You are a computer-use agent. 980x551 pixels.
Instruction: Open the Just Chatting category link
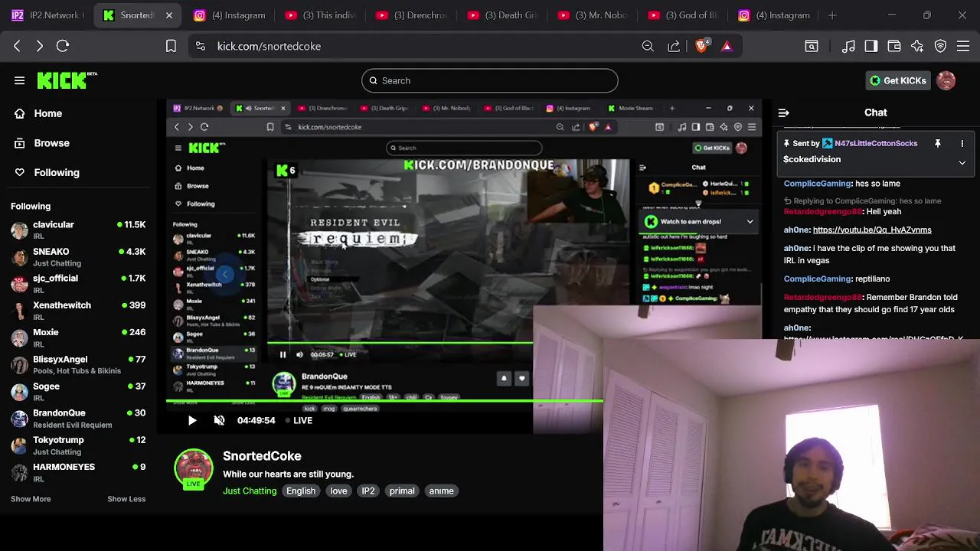[x=250, y=491]
